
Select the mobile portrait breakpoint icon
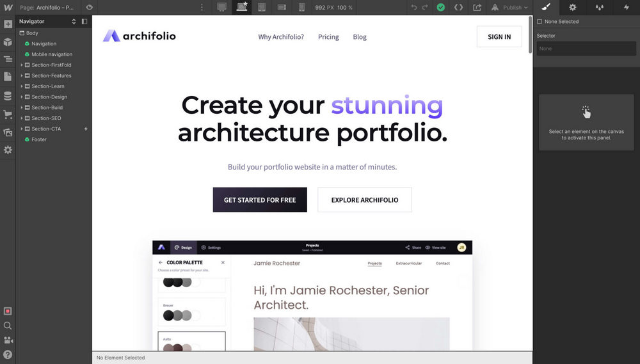tap(301, 7)
